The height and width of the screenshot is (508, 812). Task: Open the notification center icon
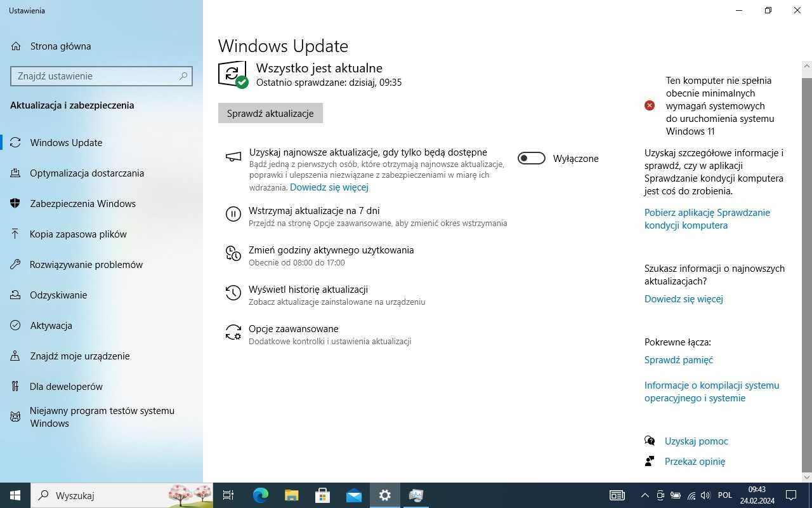point(792,495)
